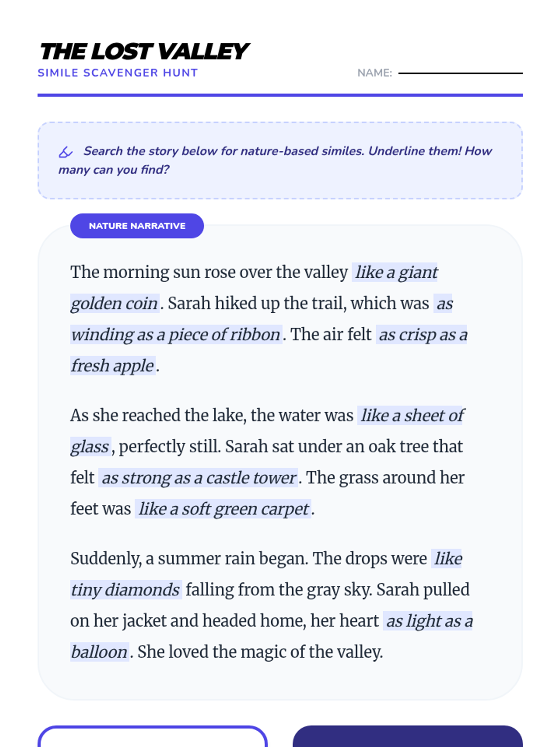Click the highlighted word "glass"
This screenshot has height=747, width=560.
[x=90, y=447]
